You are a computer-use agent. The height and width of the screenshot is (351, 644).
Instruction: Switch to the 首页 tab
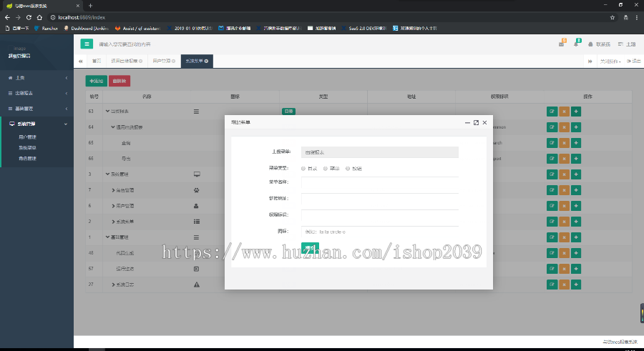96,61
